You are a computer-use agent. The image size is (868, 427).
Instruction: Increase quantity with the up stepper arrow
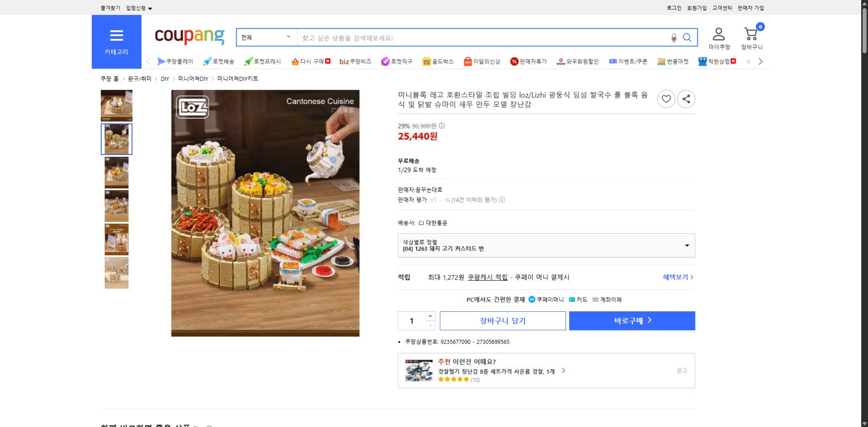click(430, 315)
